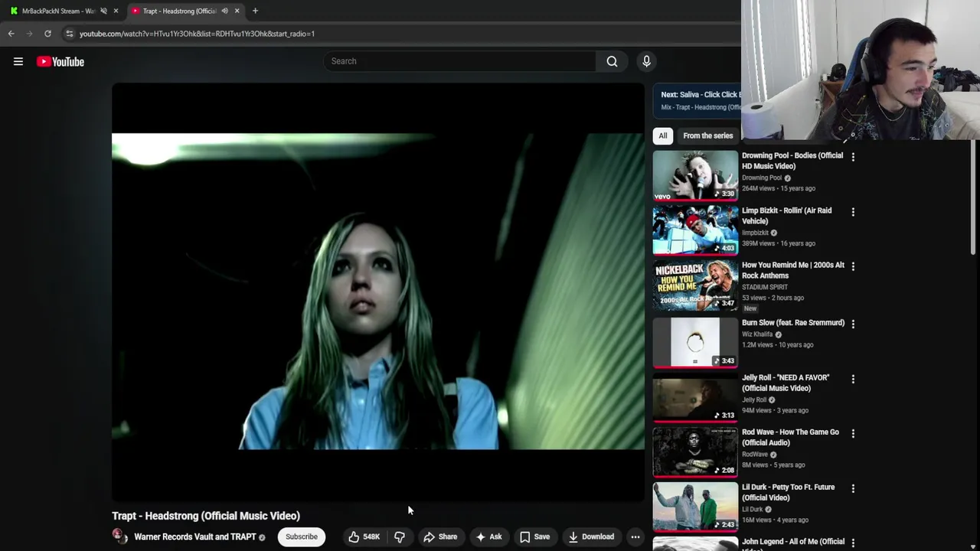Select the From the series chip

click(x=708, y=135)
